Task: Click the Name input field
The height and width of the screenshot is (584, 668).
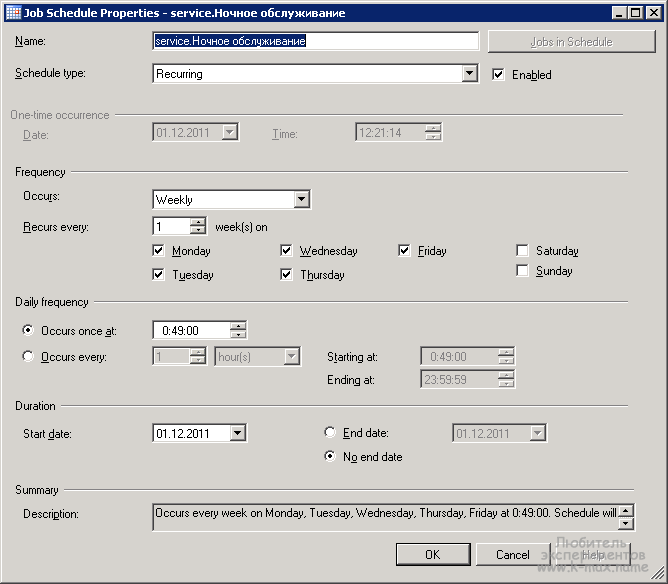Action: [x=315, y=41]
